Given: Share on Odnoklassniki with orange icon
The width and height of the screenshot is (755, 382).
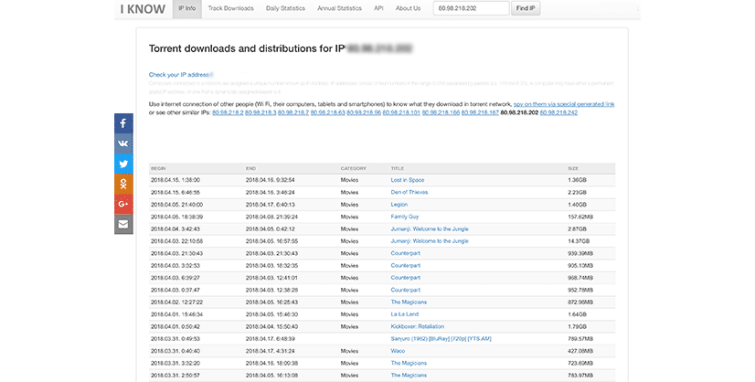Looking at the screenshot, I should [123, 184].
